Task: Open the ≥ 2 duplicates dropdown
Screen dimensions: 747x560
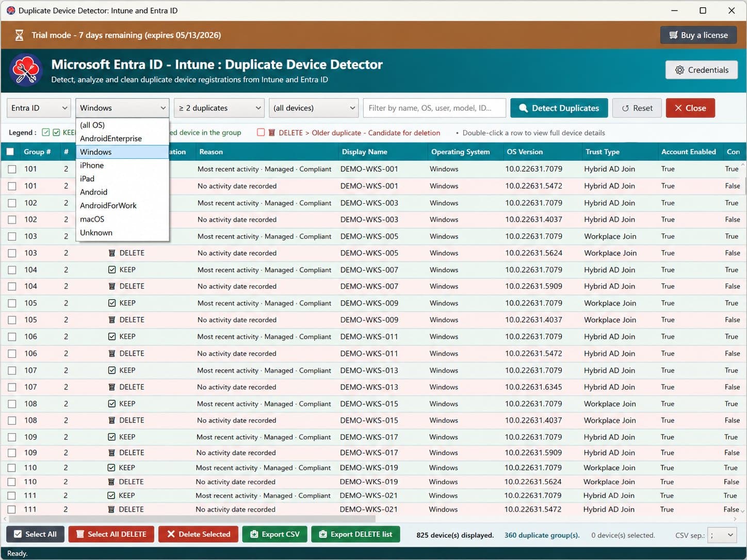Action: pyautogui.click(x=219, y=108)
